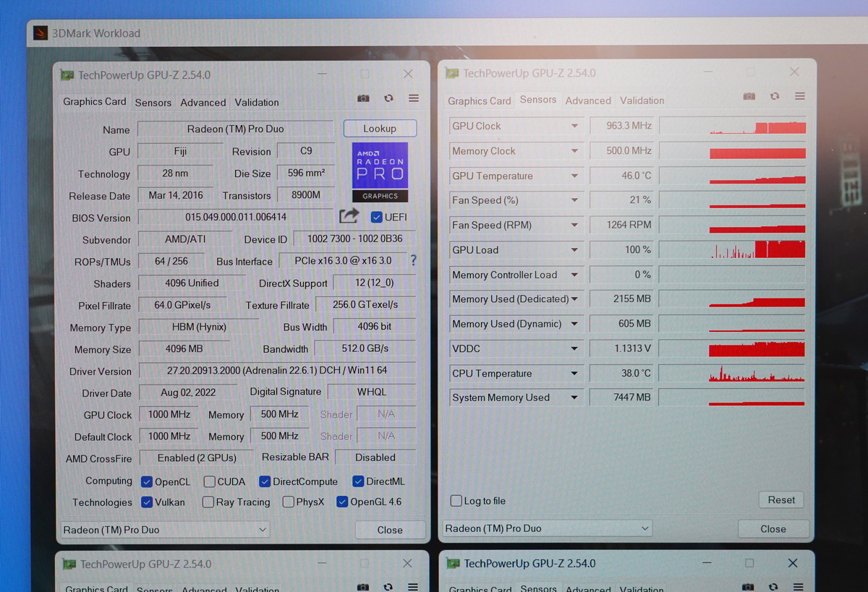The height and width of the screenshot is (592, 868).
Task: Click the System Memory Used 7447 MB value
Action: (622, 398)
